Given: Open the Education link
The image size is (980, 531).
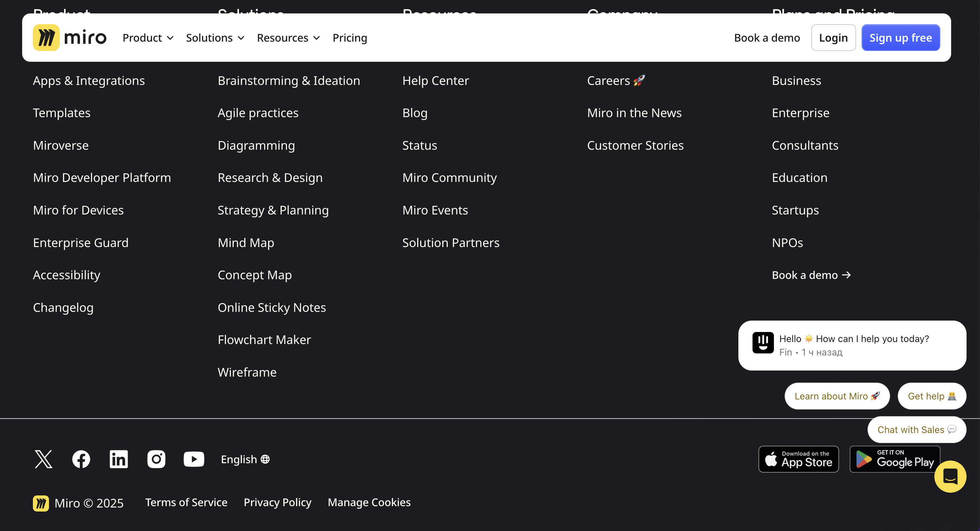Looking at the screenshot, I should click(799, 178).
